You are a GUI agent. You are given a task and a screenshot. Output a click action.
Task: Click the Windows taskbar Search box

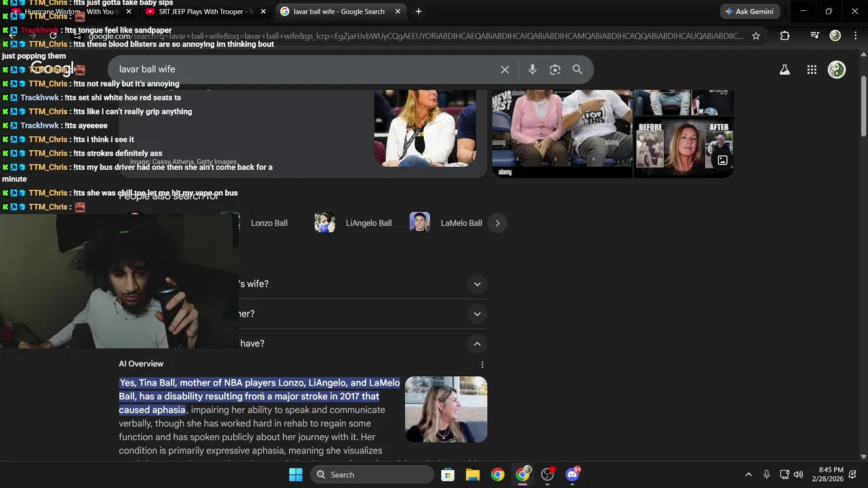coord(372,474)
